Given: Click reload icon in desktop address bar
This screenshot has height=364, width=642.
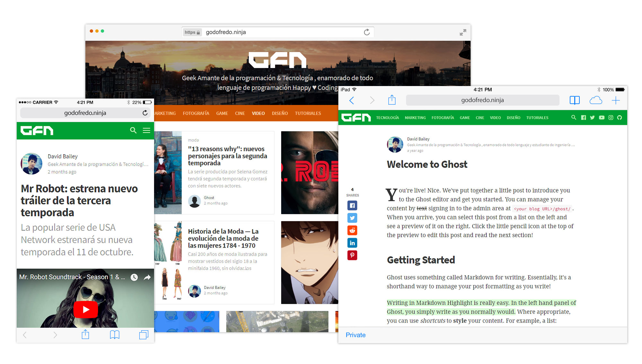Looking at the screenshot, I should pyautogui.click(x=367, y=32).
